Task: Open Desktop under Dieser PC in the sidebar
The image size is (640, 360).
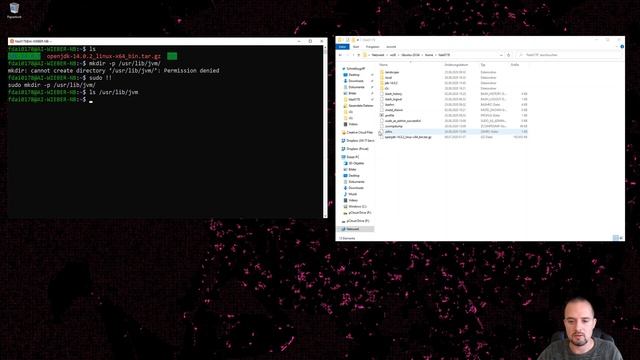Action: click(x=354, y=176)
